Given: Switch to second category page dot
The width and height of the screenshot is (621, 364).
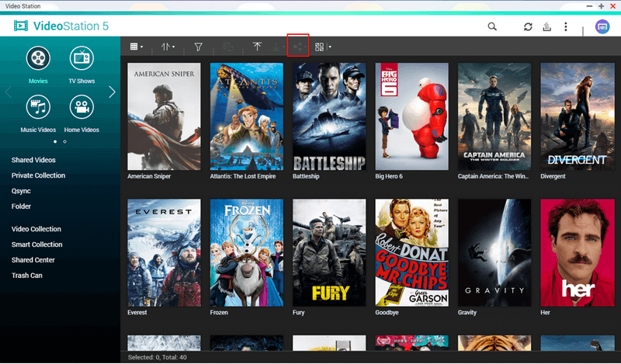Looking at the screenshot, I should pos(65,141).
